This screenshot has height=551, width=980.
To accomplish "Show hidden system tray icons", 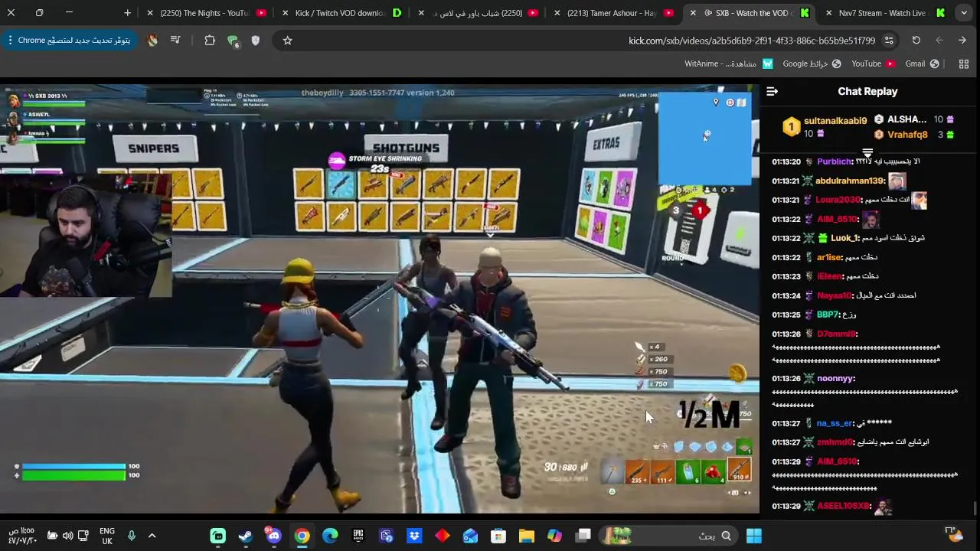I will [152, 536].
